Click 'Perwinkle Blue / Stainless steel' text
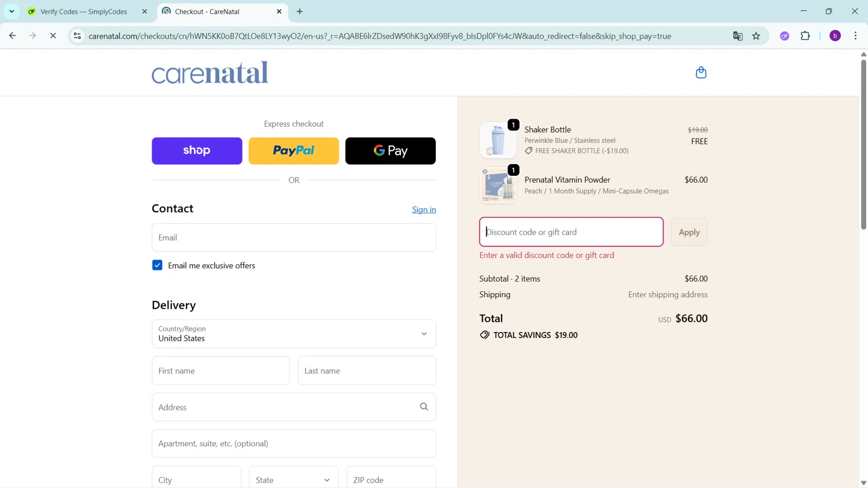The image size is (868, 488). (x=570, y=141)
